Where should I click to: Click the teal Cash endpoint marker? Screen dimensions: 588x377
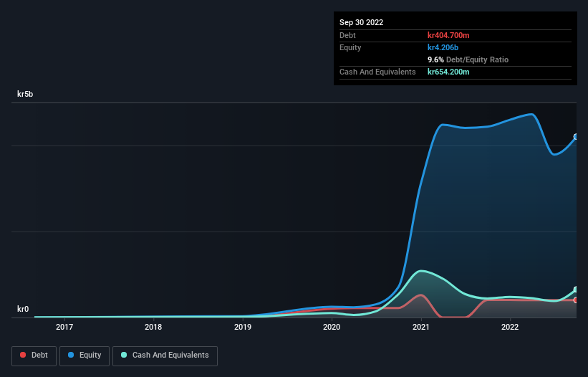coord(577,290)
